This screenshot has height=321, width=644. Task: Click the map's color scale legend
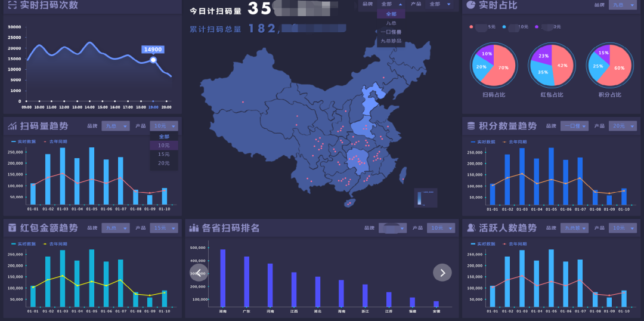tap(426, 197)
